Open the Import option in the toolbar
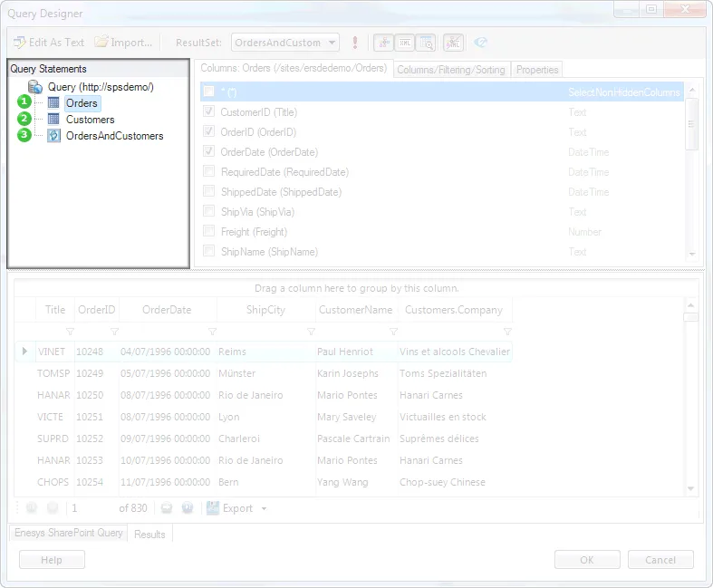 click(x=122, y=43)
